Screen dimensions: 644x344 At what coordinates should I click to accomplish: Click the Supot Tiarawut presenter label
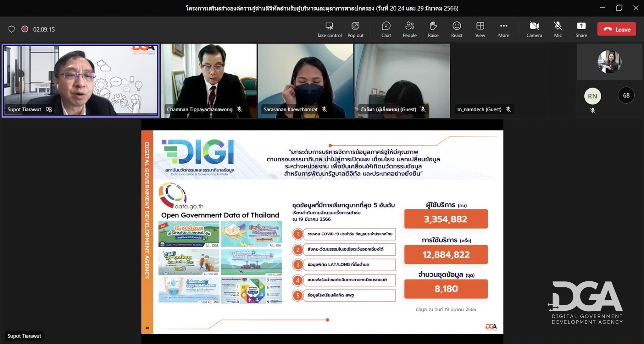(24, 336)
